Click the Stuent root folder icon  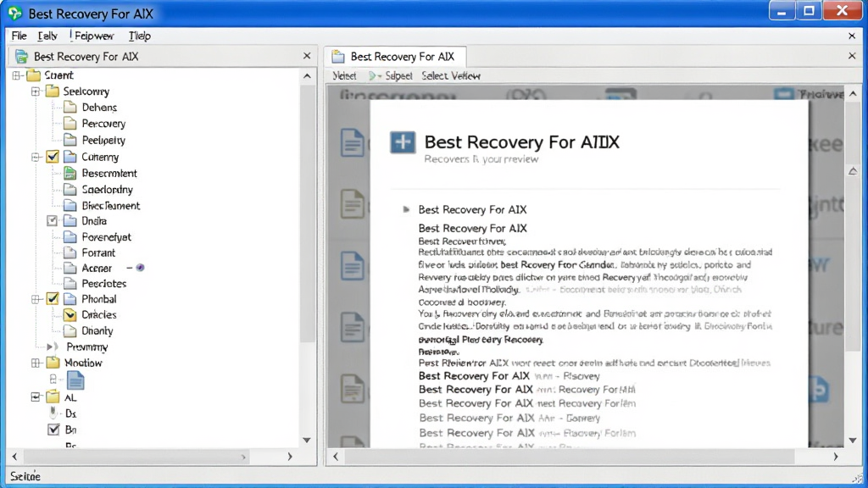pyautogui.click(x=34, y=75)
